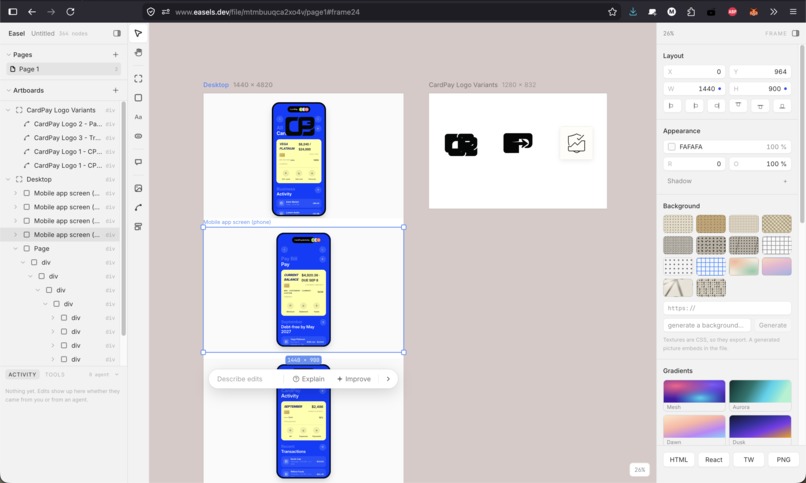Select CardPay Logo 2 layer

(68, 124)
